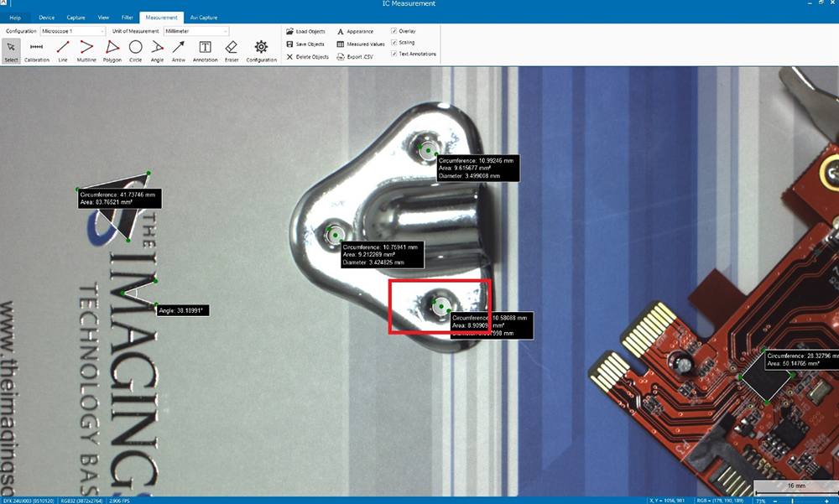The width and height of the screenshot is (839, 504).
Task: Click the RGB value status readout
Action: pos(720,501)
